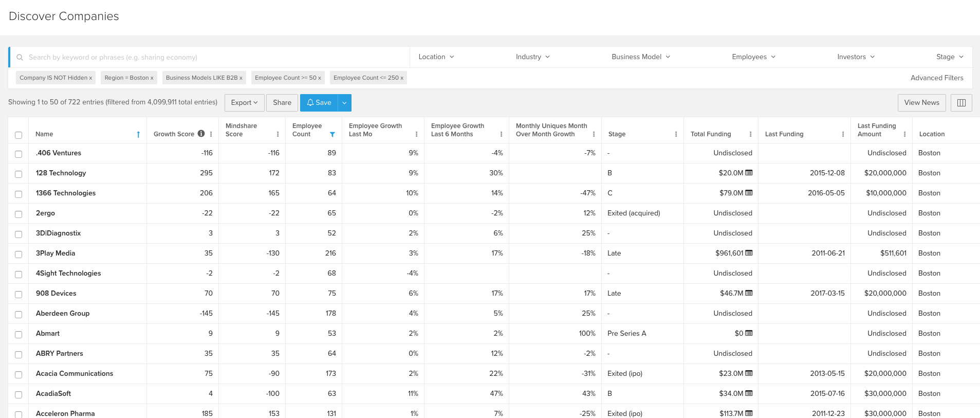Toggle the select-all header checkbox
The image size is (980, 418).
point(19,135)
